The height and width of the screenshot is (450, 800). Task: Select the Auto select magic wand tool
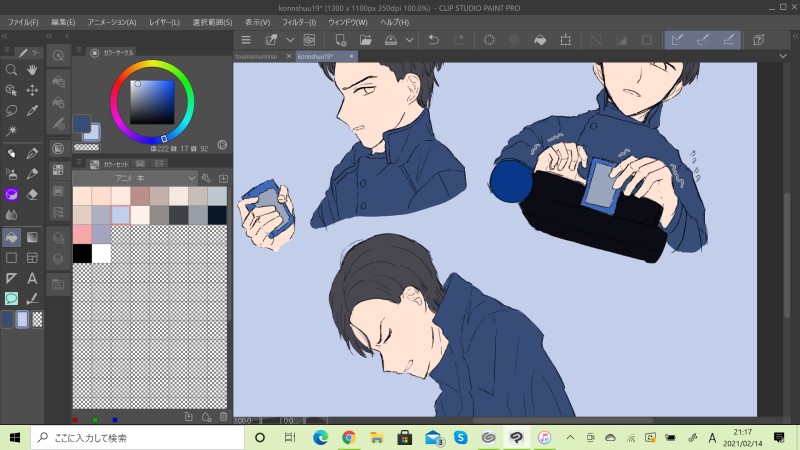click(11, 131)
